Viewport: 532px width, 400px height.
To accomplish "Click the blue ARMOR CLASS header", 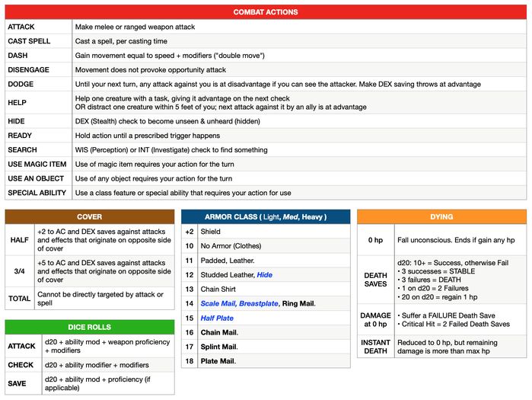I will click(265, 217).
